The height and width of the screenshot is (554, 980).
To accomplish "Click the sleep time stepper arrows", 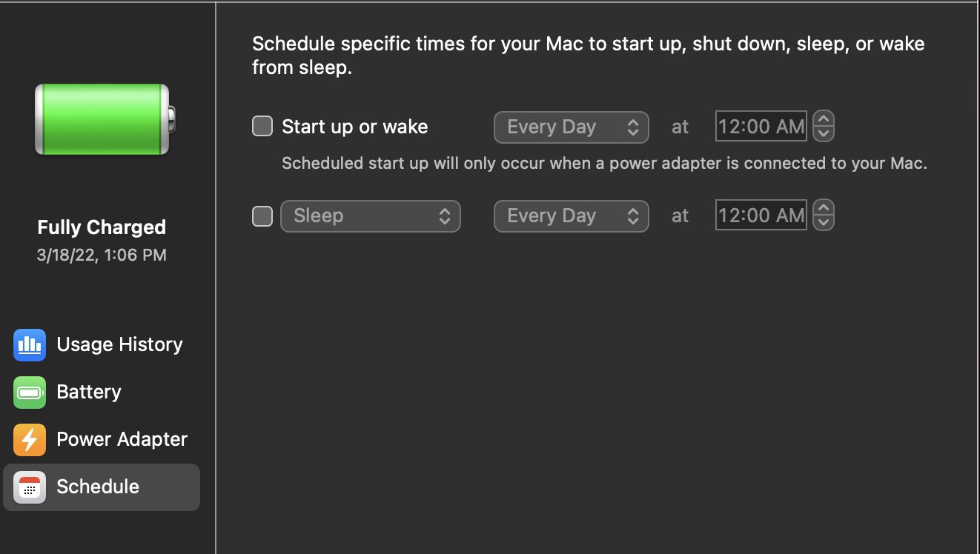I will pos(824,216).
